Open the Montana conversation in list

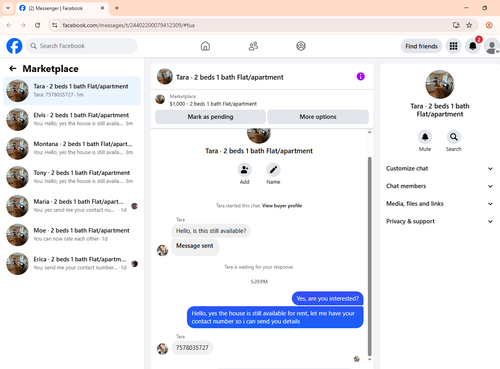[x=72, y=148]
